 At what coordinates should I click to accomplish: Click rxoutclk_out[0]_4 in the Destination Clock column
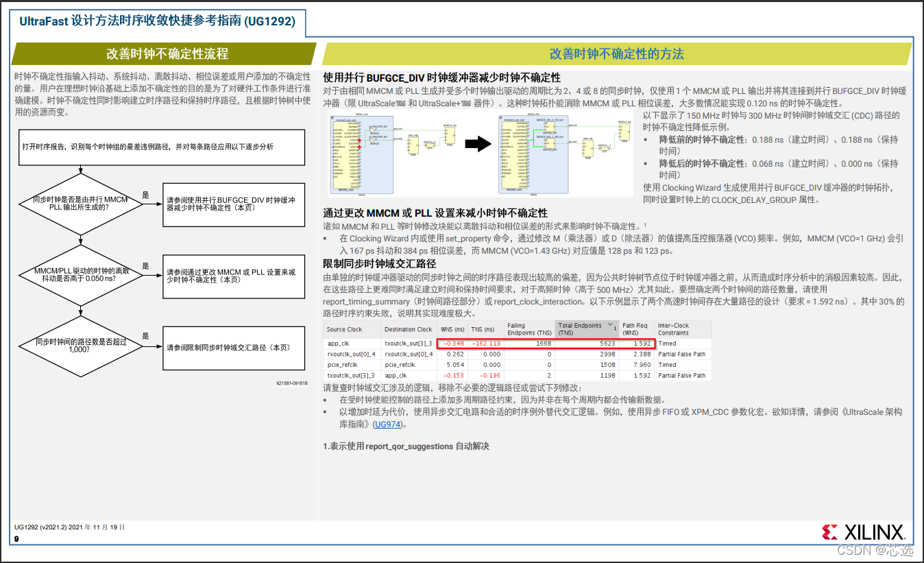tap(409, 355)
